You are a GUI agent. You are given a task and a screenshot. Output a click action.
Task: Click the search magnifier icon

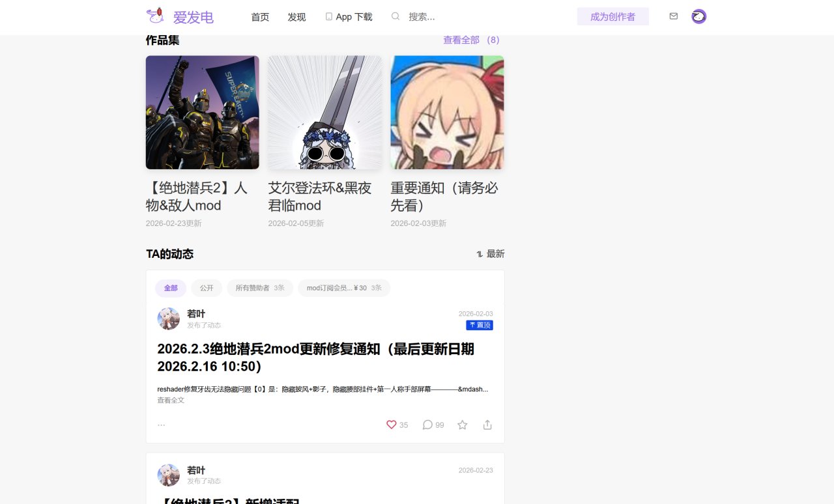[395, 16]
